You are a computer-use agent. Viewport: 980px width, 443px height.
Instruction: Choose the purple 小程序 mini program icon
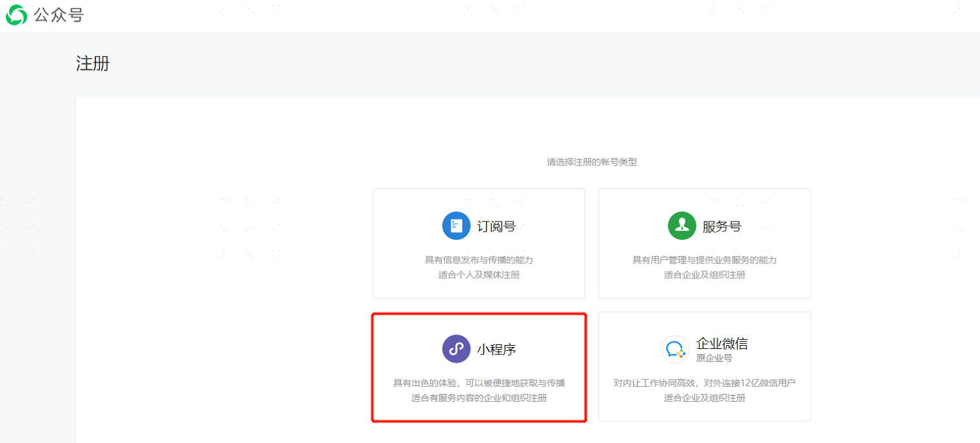(457, 349)
